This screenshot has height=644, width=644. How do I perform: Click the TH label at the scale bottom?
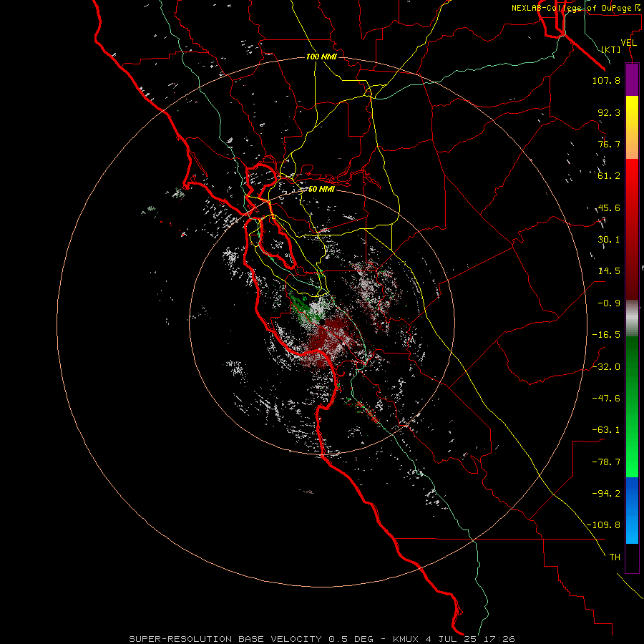[x=615, y=557]
